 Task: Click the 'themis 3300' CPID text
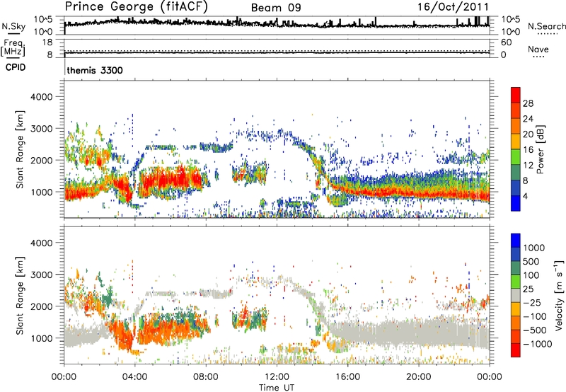coord(95,70)
